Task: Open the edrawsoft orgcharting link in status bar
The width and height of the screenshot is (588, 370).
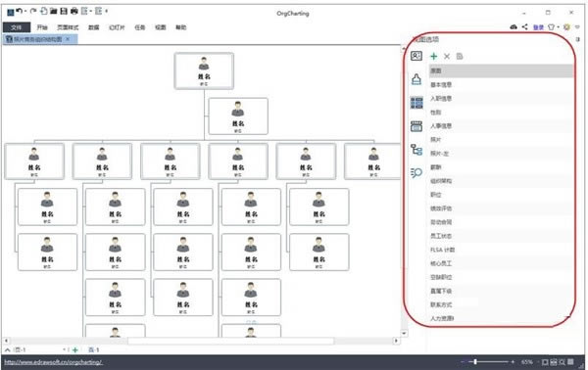Action: 53,362
